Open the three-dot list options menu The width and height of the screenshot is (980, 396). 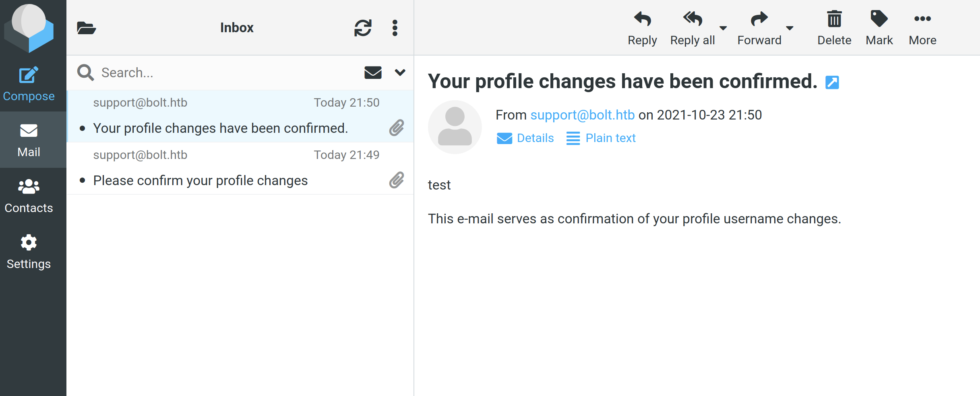click(x=395, y=28)
